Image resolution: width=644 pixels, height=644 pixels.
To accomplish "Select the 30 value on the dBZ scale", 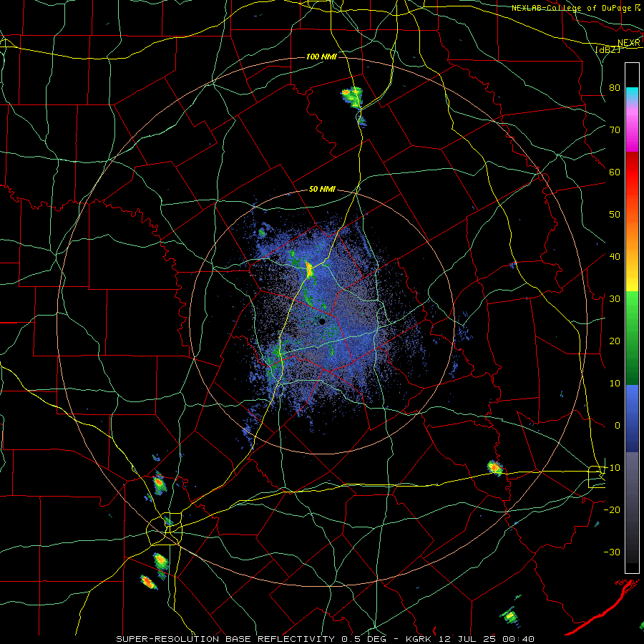I will (x=615, y=299).
